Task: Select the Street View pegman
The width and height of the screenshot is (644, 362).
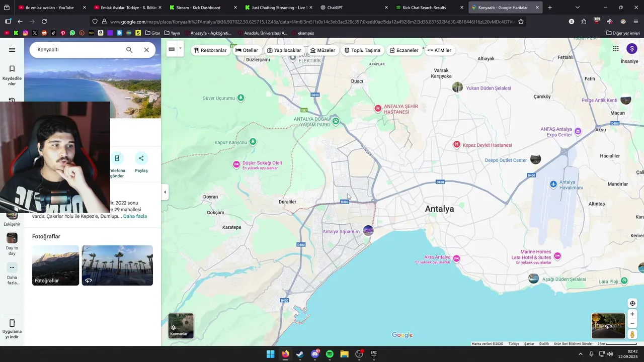Action: click(x=632, y=334)
